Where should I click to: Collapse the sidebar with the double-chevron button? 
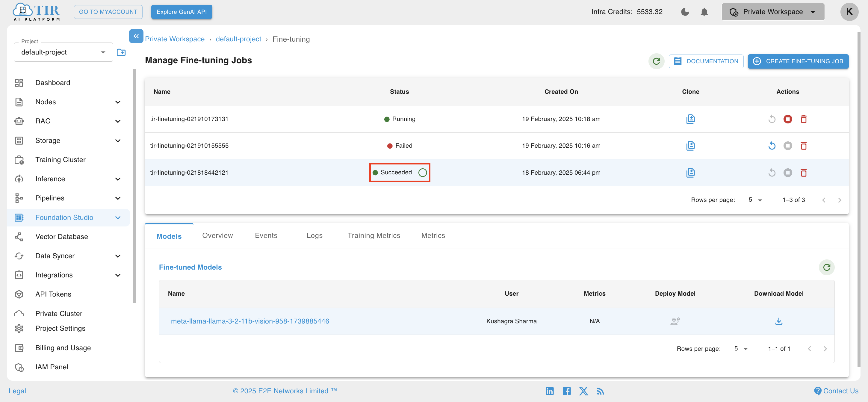coord(136,36)
